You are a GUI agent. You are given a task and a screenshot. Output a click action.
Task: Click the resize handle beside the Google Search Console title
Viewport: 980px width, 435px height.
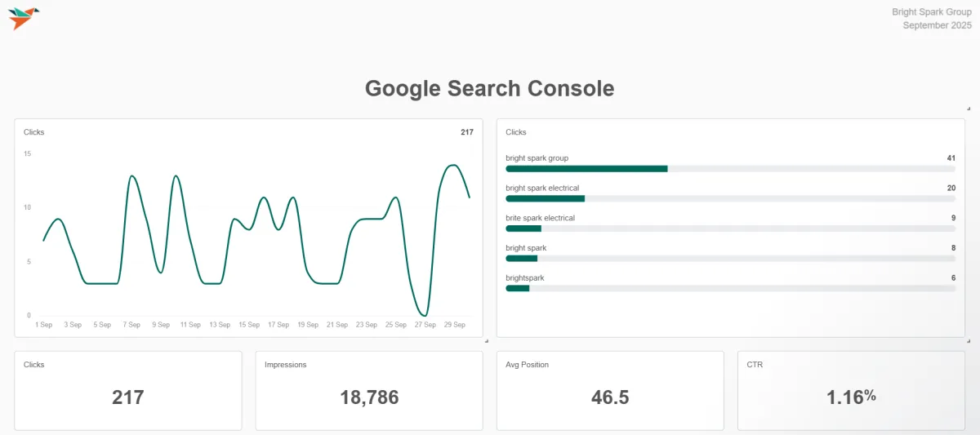pos(968,109)
